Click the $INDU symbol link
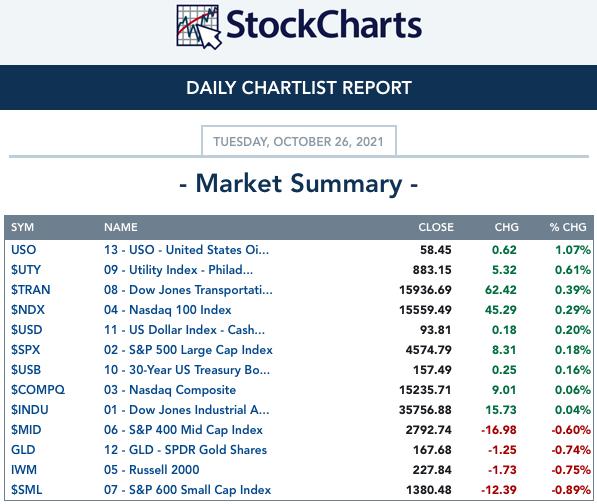This screenshot has width=597, height=504. tap(29, 410)
